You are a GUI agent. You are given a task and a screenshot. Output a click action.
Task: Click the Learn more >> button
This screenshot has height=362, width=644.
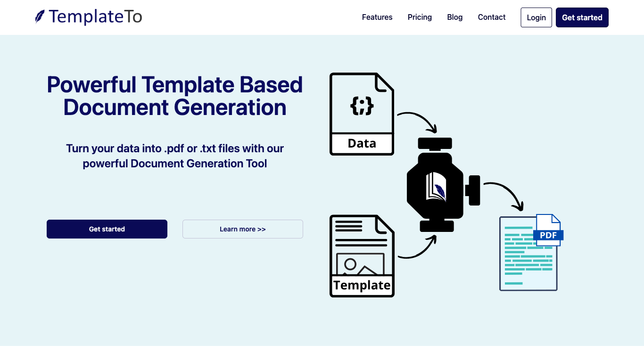pyautogui.click(x=242, y=229)
